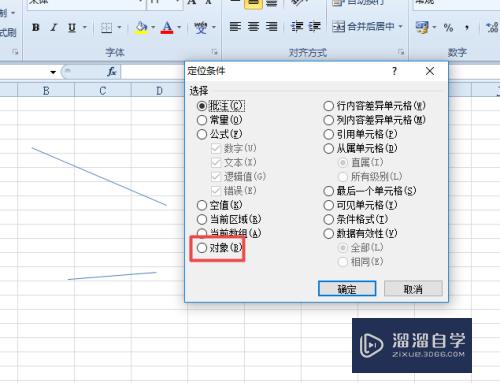Apply red font color
Screen dimensions: 500x383
[167, 27]
